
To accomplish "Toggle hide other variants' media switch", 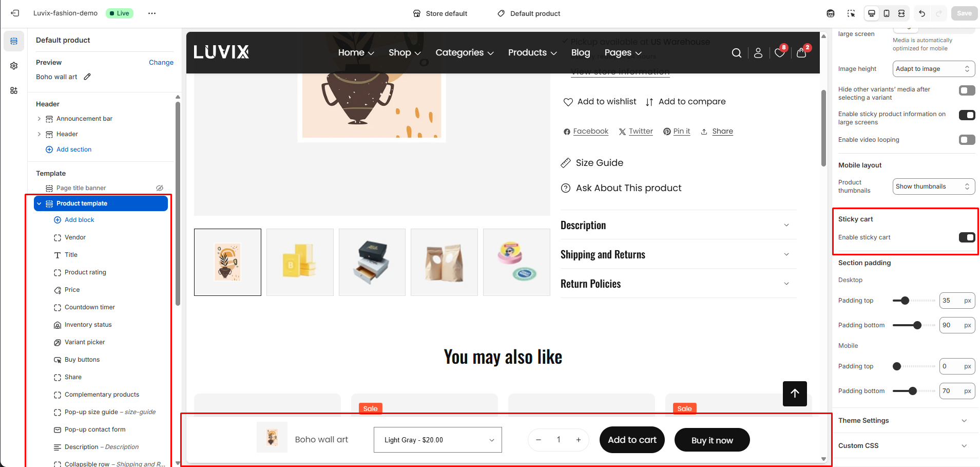I will (967, 90).
